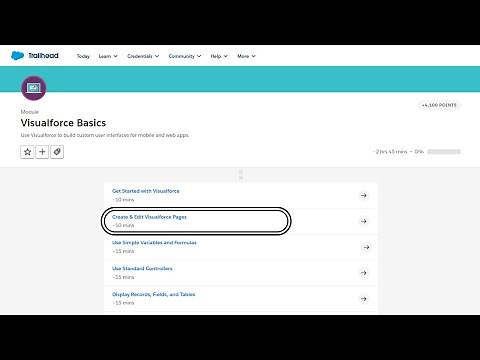Image resolution: width=480 pixels, height=360 pixels.
Task: Add module to trailmix with plus icon
Action: 42,152
